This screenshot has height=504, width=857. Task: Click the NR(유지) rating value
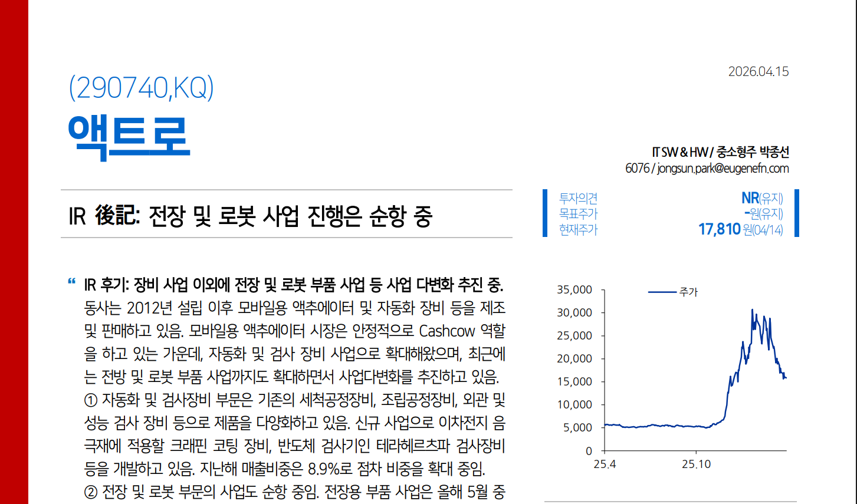click(762, 198)
